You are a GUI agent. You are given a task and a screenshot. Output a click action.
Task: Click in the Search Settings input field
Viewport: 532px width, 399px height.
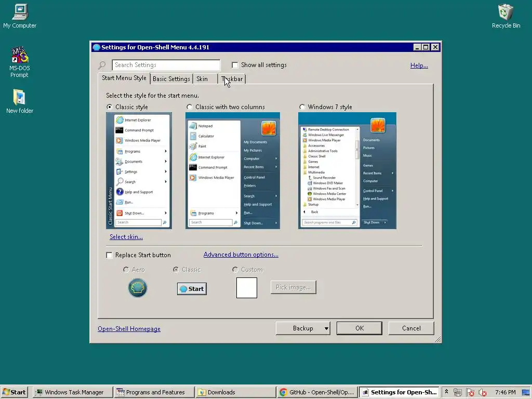pyautogui.click(x=166, y=65)
